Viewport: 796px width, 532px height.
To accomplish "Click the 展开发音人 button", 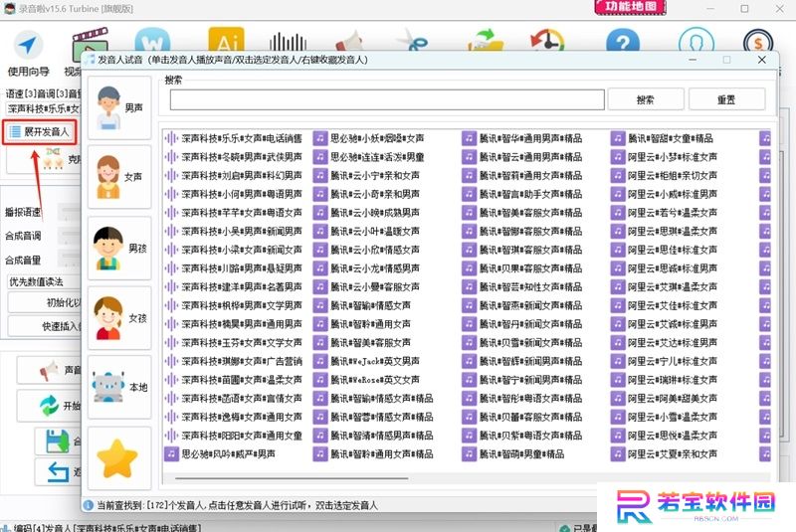I will coord(40,132).
